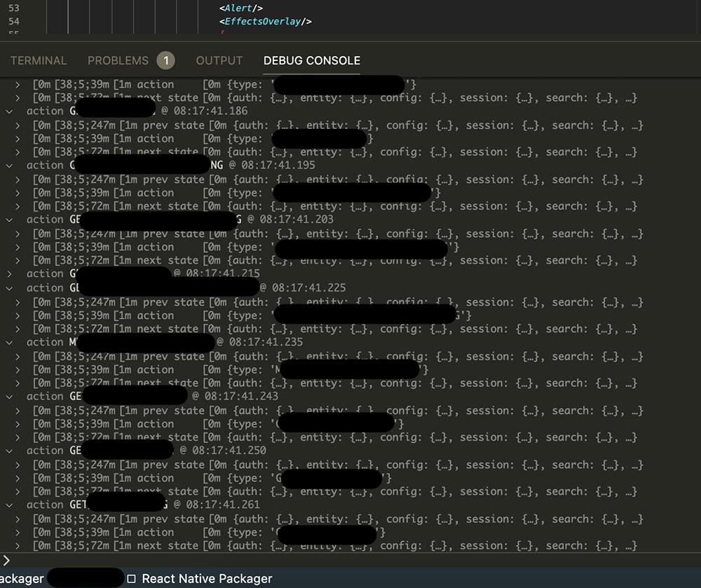Expand the topmost action log entry's chevron
The height and width of the screenshot is (588, 701).
(18, 83)
